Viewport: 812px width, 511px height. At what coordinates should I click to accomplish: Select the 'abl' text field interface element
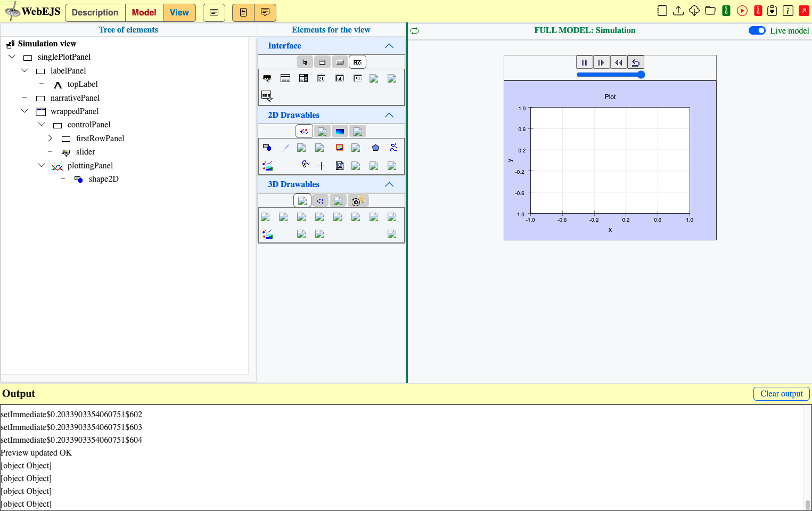(339, 78)
